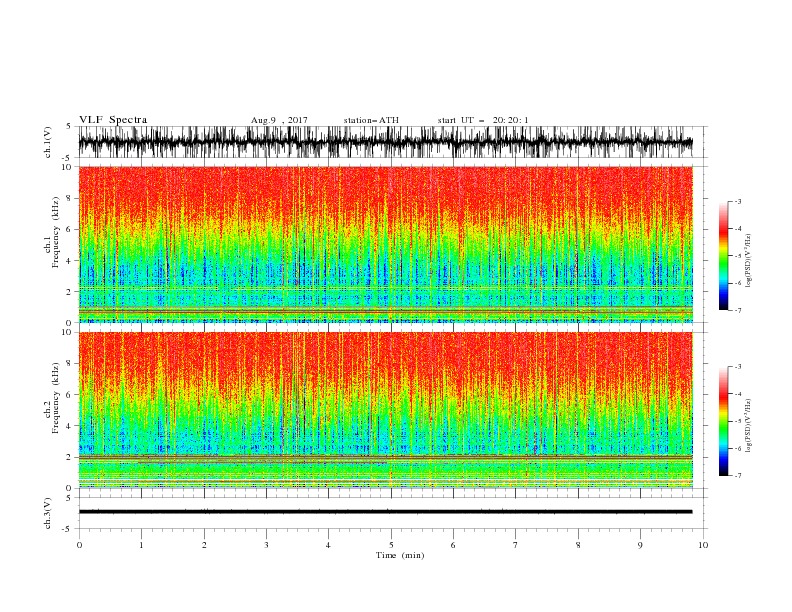Select the "start UT = 20:20: 1" text

point(483,120)
